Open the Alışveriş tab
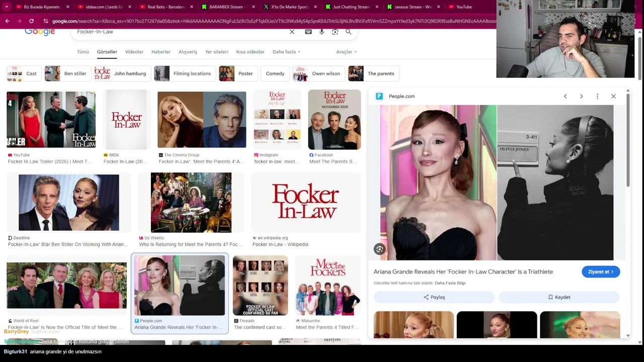Screen dimensions: 644x362 (x=188, y=52)
